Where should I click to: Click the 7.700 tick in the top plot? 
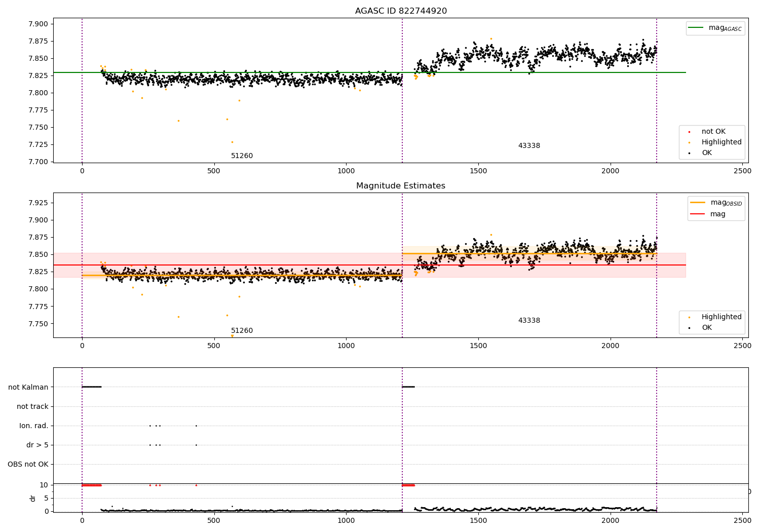point(38,162)
